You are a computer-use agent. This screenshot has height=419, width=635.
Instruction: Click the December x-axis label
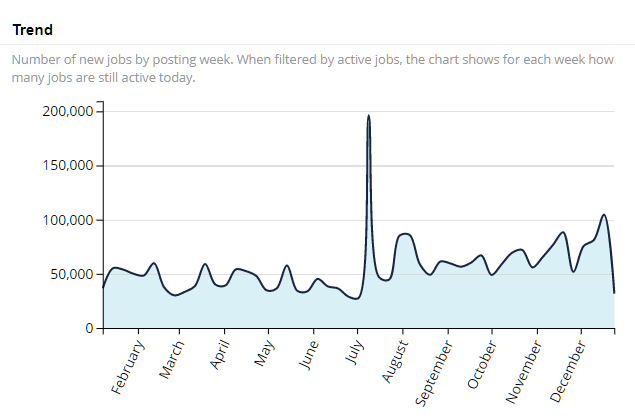click(570, 368)
